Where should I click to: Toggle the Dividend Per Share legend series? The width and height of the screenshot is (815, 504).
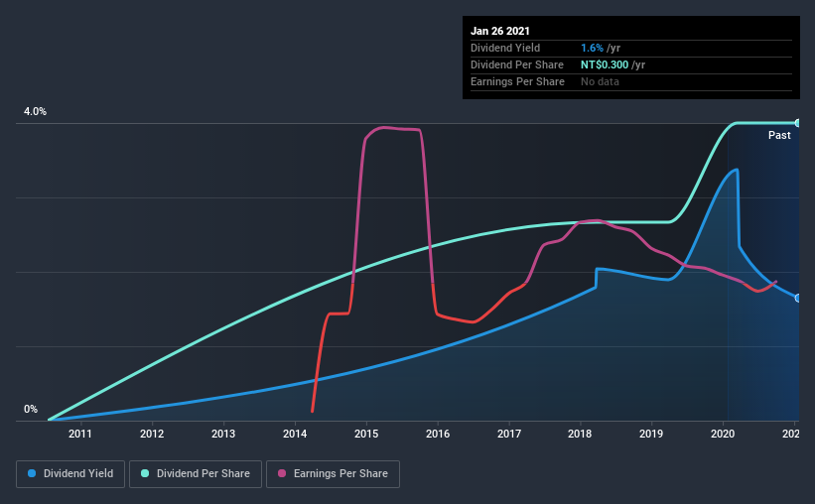click(196, 474)
